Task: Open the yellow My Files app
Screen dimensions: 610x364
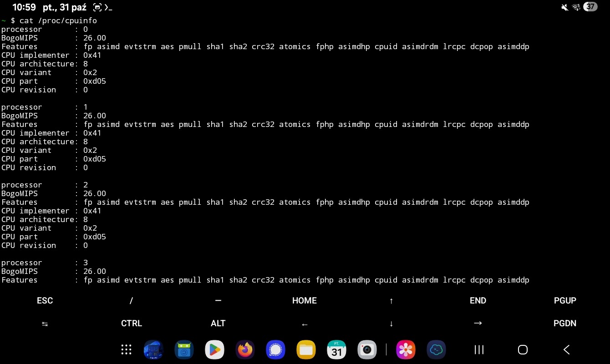Action: 306,349
